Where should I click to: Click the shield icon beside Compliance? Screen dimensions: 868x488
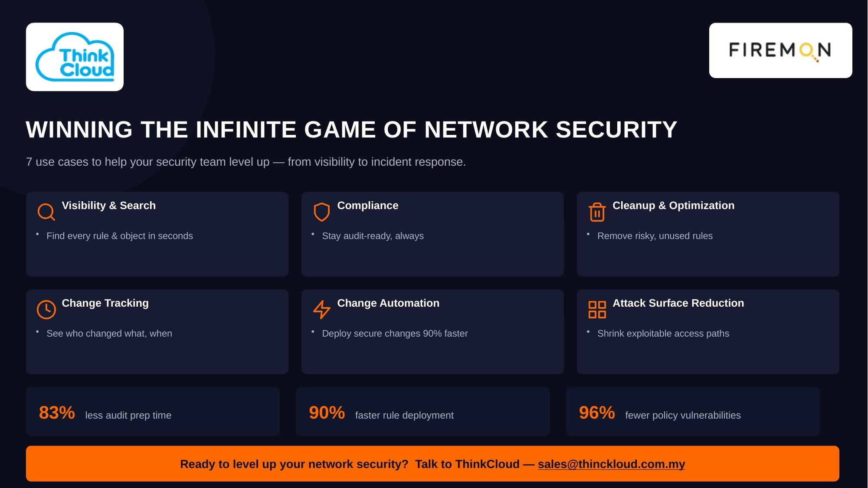tap(321, 212)
